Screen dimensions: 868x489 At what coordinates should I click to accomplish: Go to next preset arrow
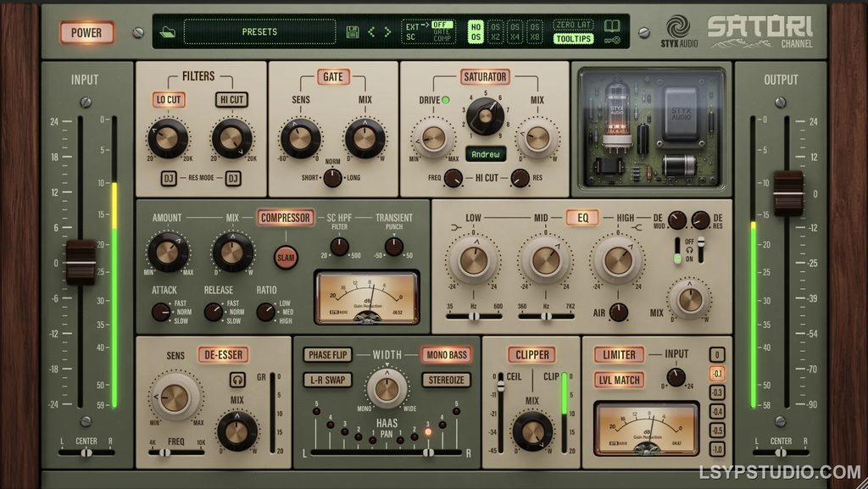[x=387, y=32]
